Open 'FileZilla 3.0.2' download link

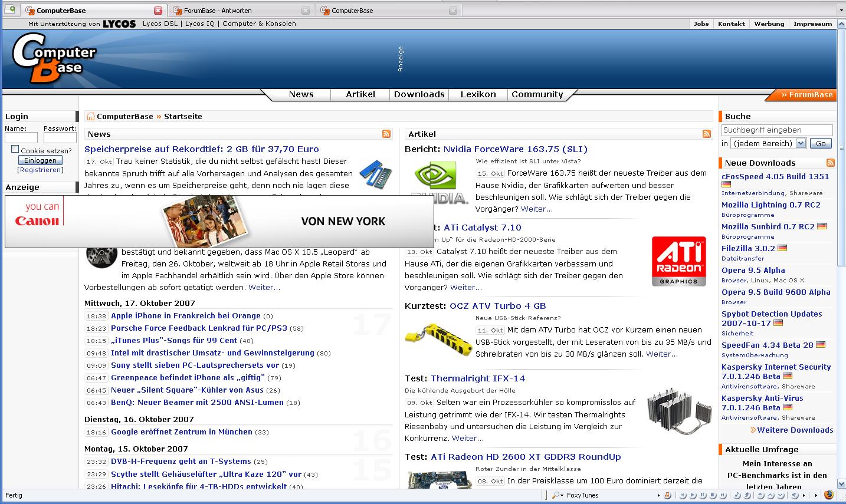pos(748,249)
